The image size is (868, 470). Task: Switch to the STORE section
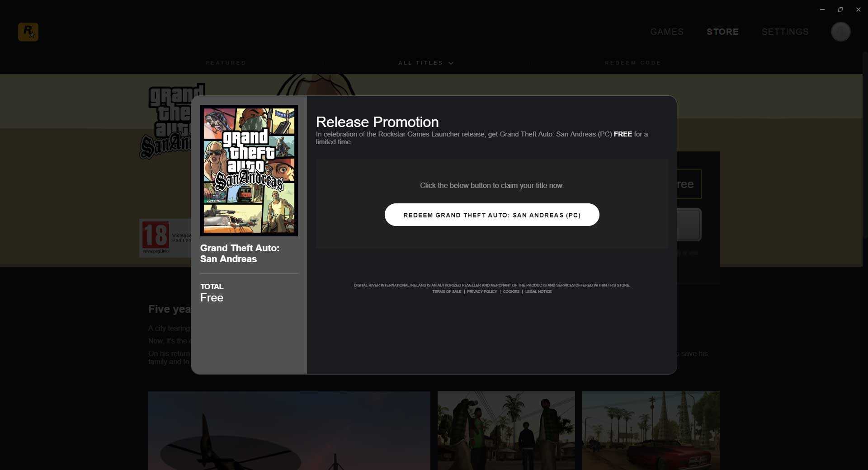(722, 32)
